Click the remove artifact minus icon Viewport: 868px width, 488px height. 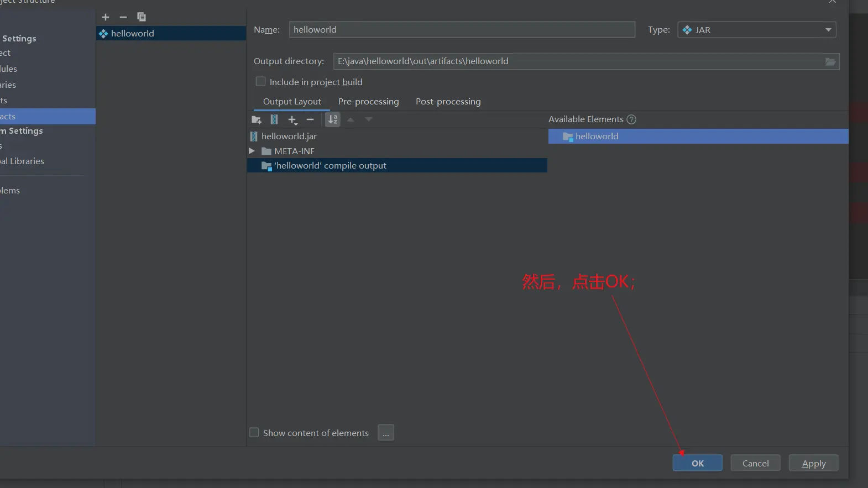pos(123,17)
